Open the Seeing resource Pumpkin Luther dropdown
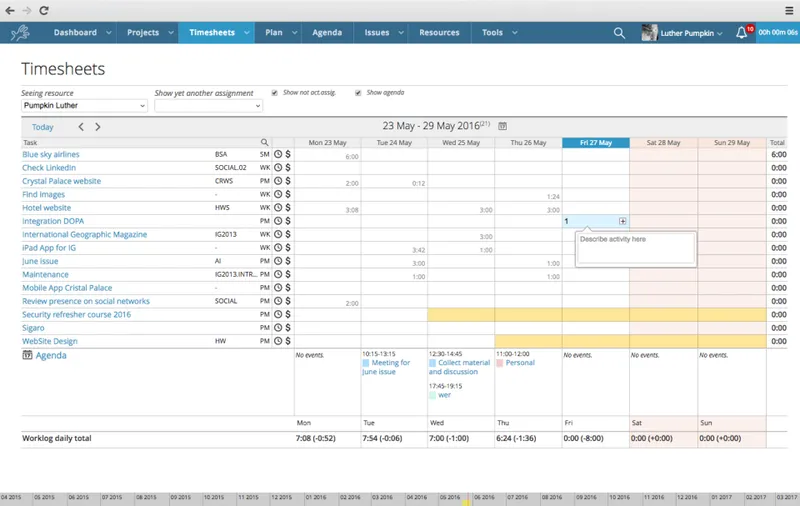 coord(85,106)
